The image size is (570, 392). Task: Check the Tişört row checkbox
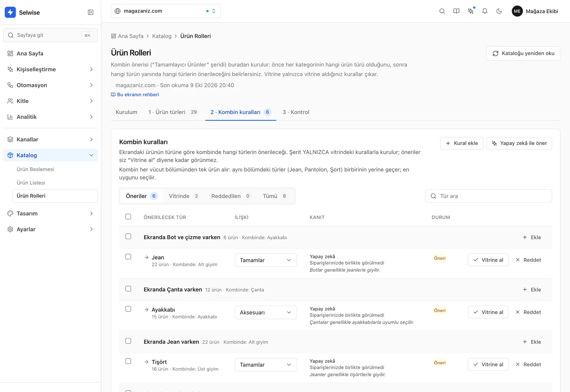click(x=128, y=361)
